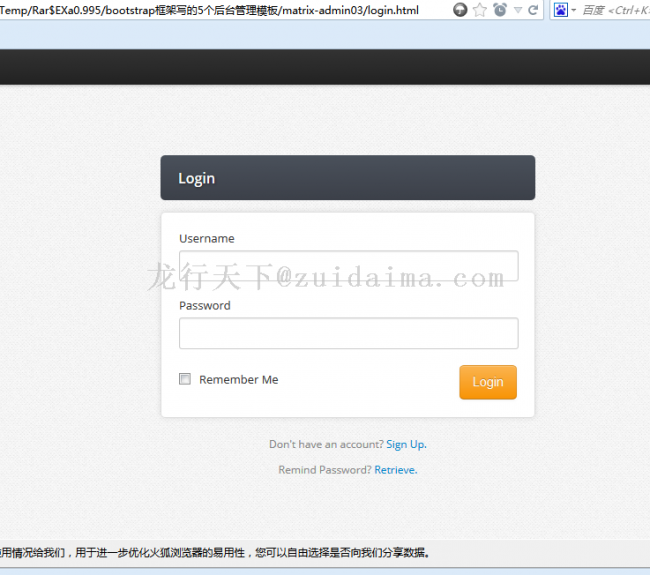Viewport: 650px width, 575px height.
Task: Click the Password field label
Action: point(204,306)
